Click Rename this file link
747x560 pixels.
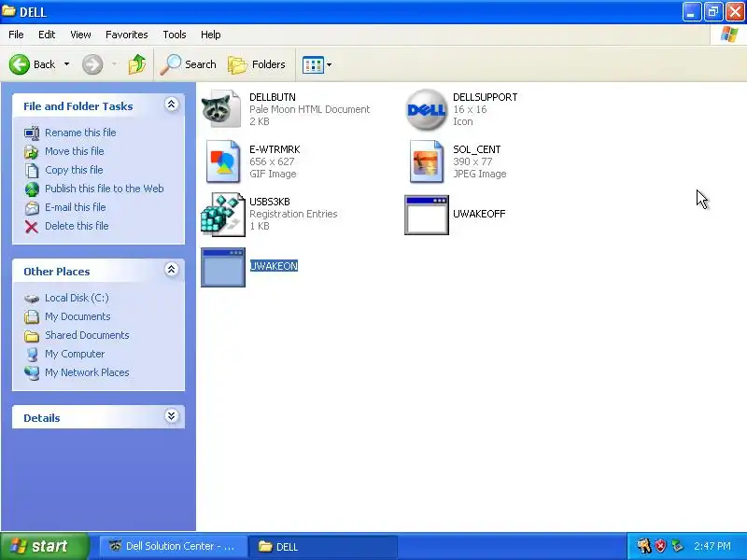(x=80, y=133)
